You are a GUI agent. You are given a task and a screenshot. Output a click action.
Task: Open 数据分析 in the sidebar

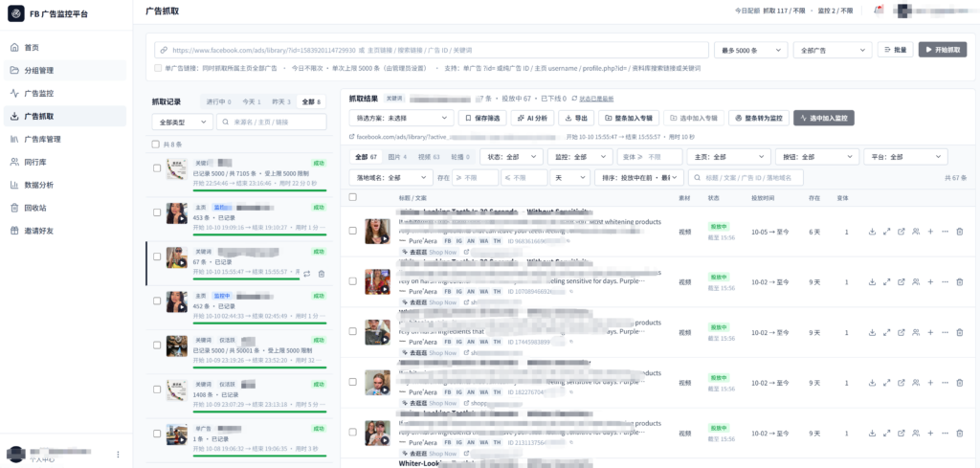tap(66, 185)
